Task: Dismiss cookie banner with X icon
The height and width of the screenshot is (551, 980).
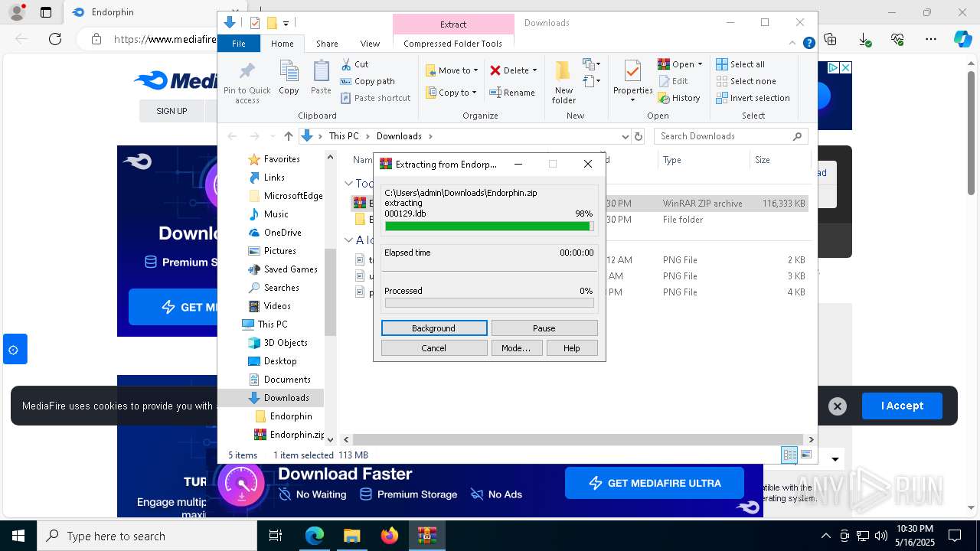Action: 838,406
